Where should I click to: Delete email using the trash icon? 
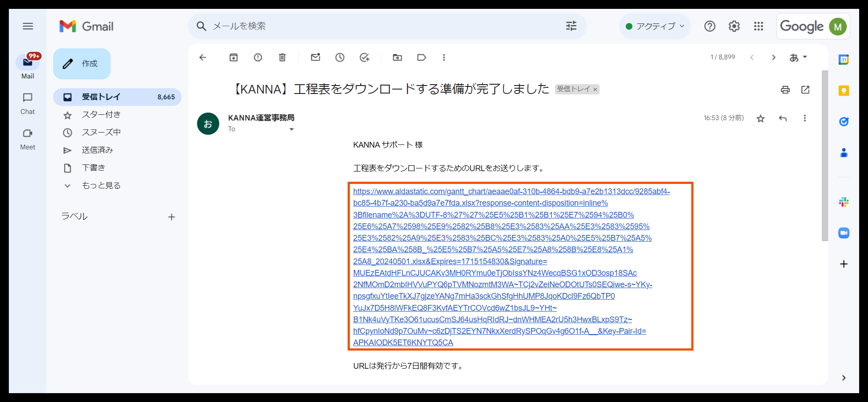point(282,57)
